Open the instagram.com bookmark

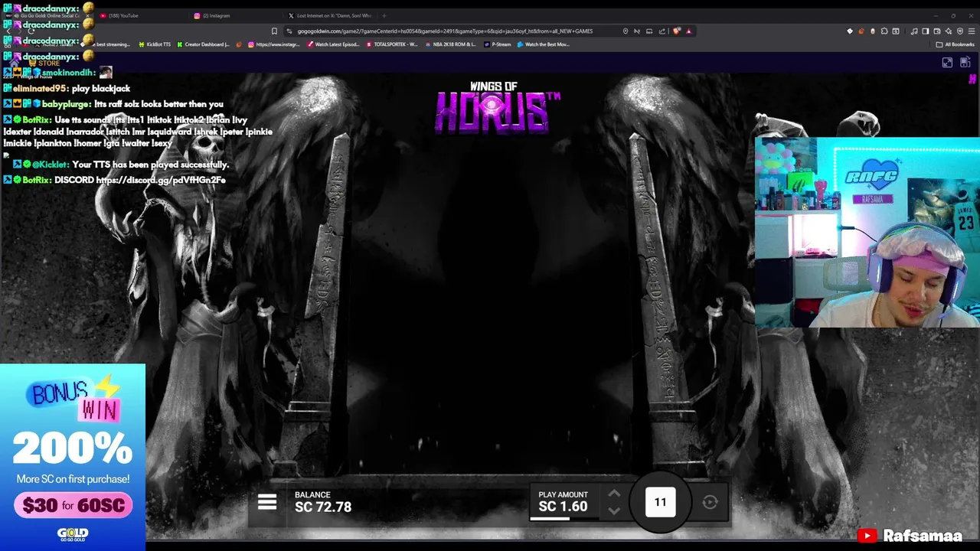pyautogui.click(x=273, y=44)
